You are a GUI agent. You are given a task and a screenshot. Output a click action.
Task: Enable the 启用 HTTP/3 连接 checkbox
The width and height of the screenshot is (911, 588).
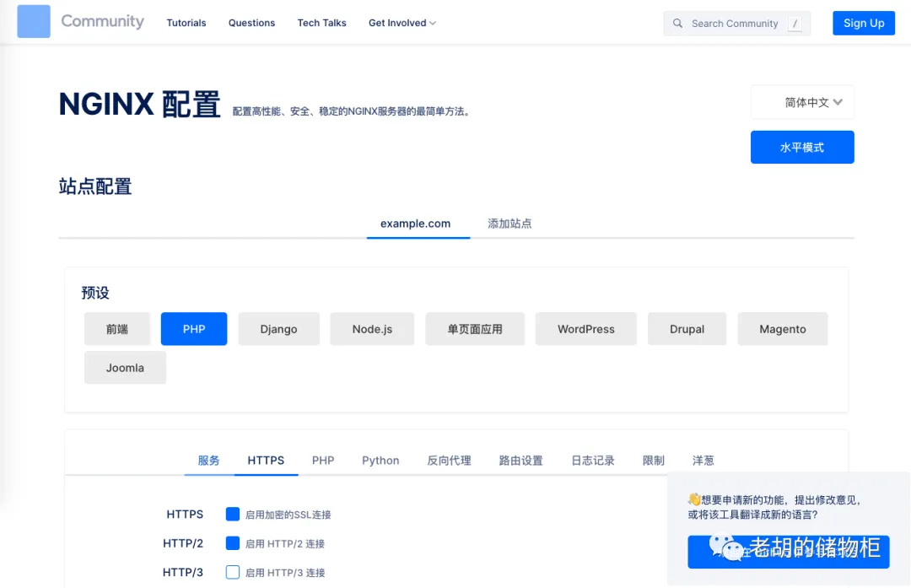pos(233,572)
